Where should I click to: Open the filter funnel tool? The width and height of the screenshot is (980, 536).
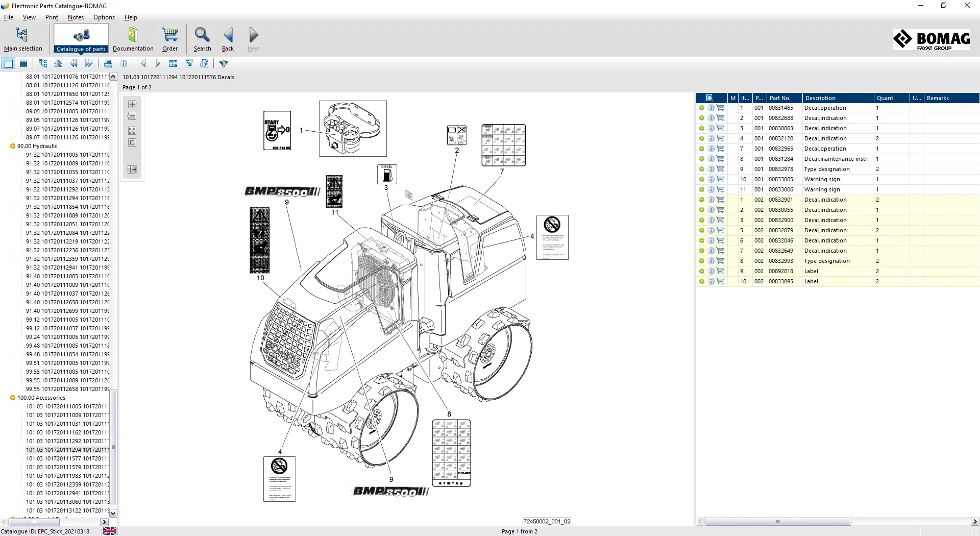(x=224, y=63)
